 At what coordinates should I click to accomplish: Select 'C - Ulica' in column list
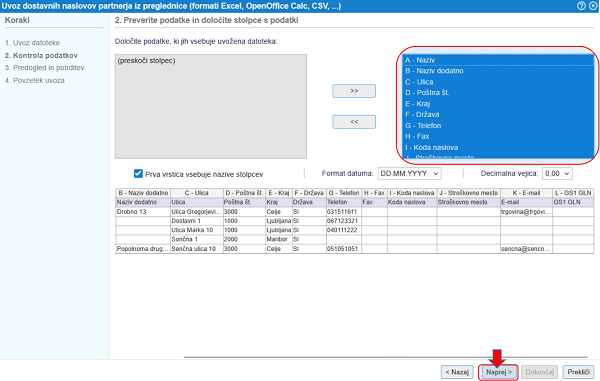498,82
